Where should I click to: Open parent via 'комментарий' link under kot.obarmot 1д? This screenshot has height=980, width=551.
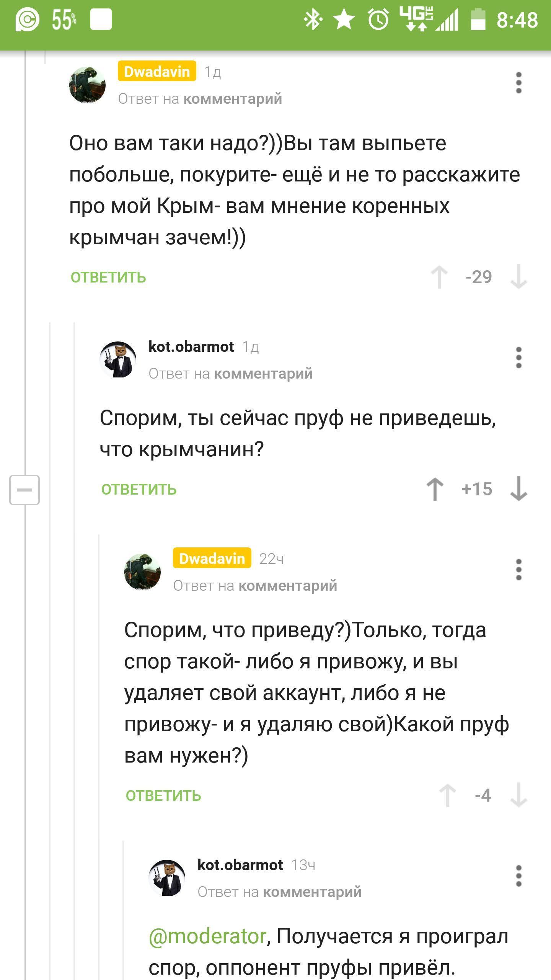pyautogui.click(x=263, y=373)
